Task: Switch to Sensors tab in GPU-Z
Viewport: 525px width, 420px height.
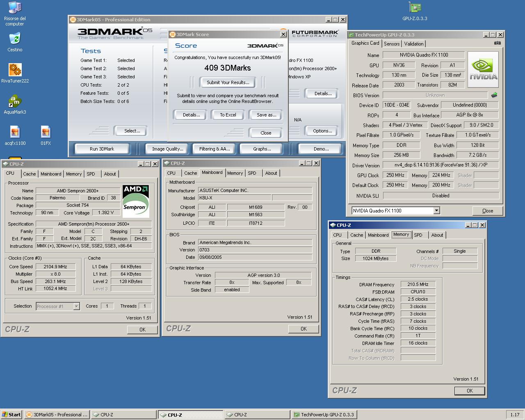Action: [x=392, y=43]
